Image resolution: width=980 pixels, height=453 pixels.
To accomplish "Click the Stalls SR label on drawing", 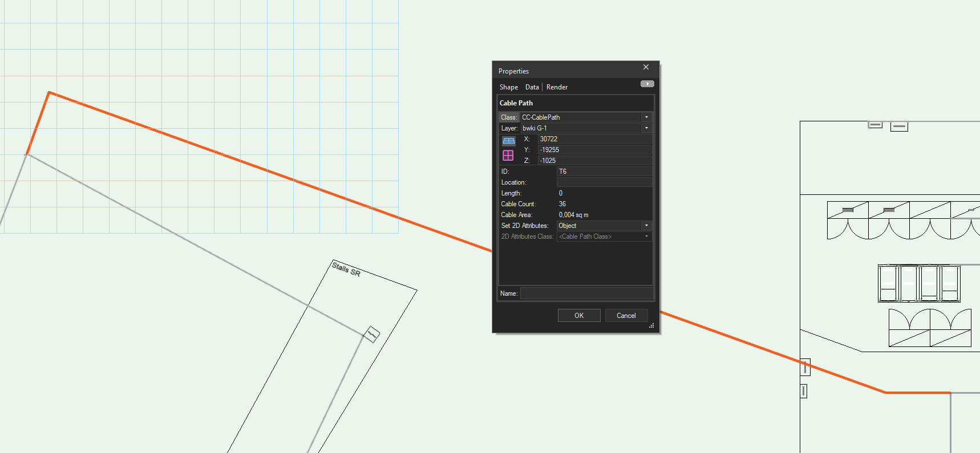I will click(346, 269).
